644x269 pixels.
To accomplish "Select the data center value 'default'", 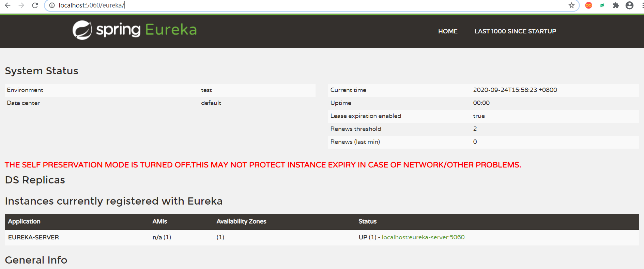I will [211, 103].
